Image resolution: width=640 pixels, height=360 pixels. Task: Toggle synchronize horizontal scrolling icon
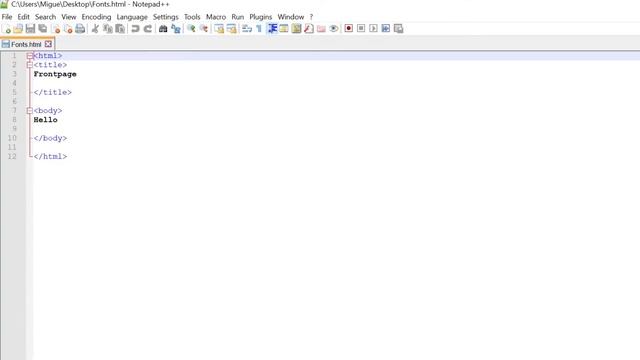[x=231, y=29]
